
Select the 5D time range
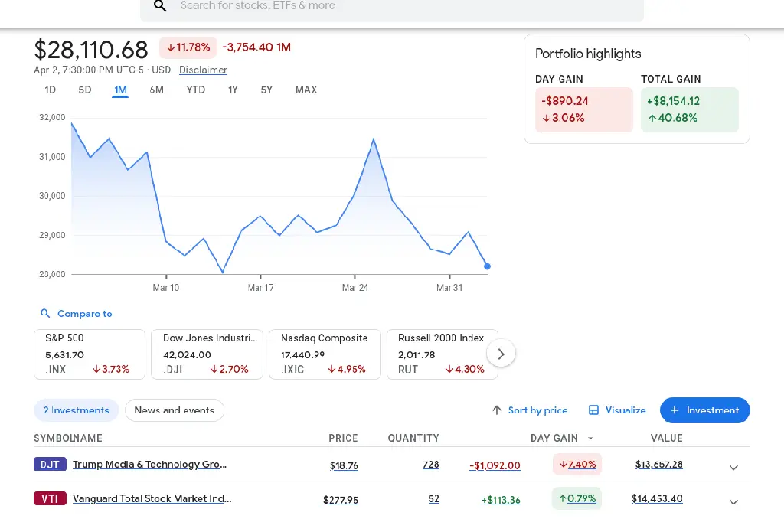pyautogui.click(x=84, y=90)
